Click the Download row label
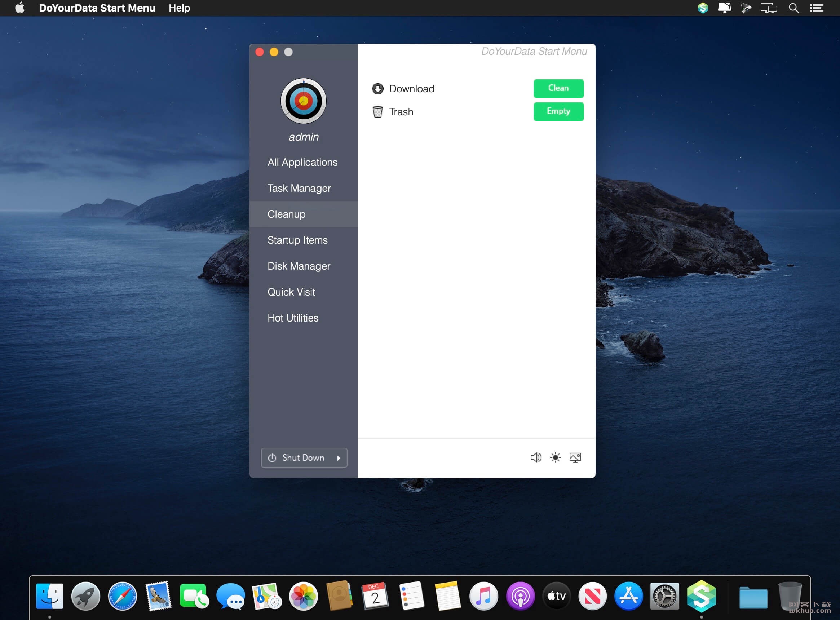The image size is (840, 620). (x=412, y=89)
